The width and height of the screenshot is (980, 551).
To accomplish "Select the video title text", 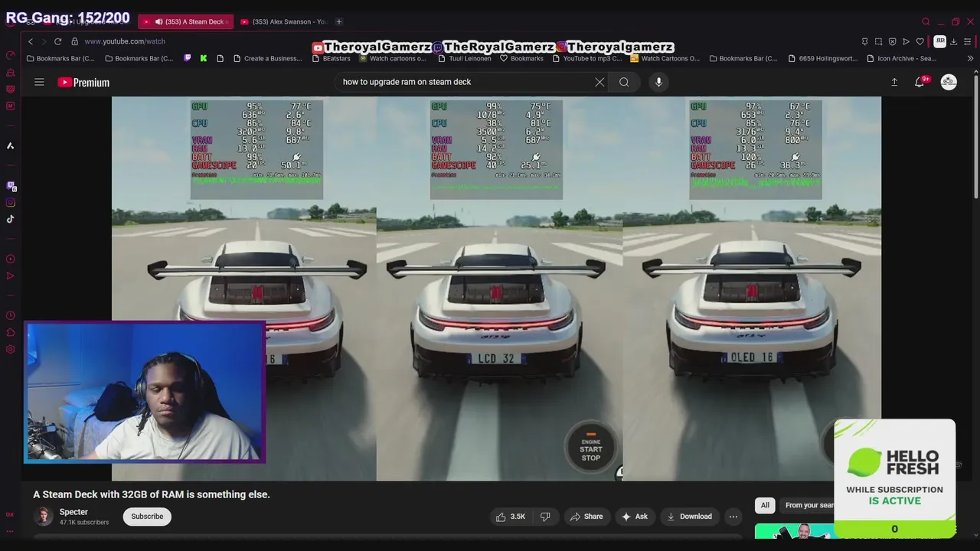I will 152,494.
